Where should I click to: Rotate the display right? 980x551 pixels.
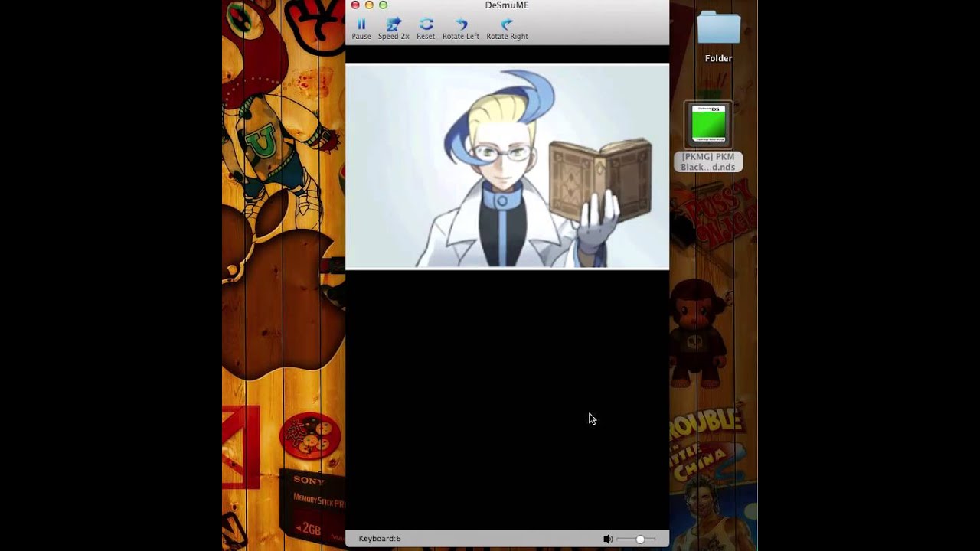click(507, 29)
